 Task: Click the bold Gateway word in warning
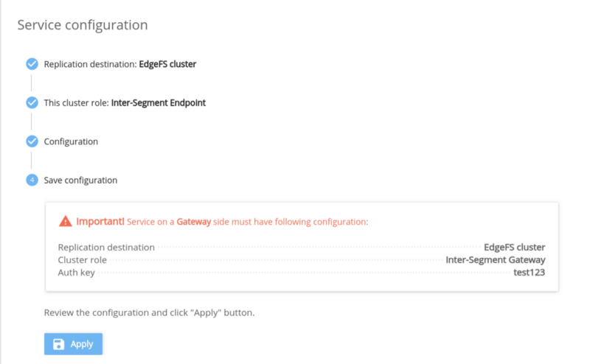(x=193, y=221)
